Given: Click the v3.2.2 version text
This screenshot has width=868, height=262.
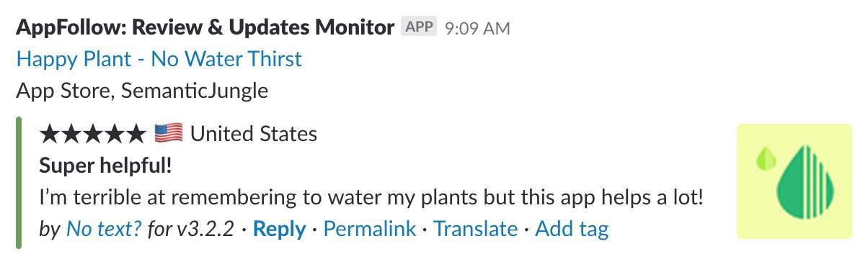Looking at the screenshot, I should pos(205,229).
